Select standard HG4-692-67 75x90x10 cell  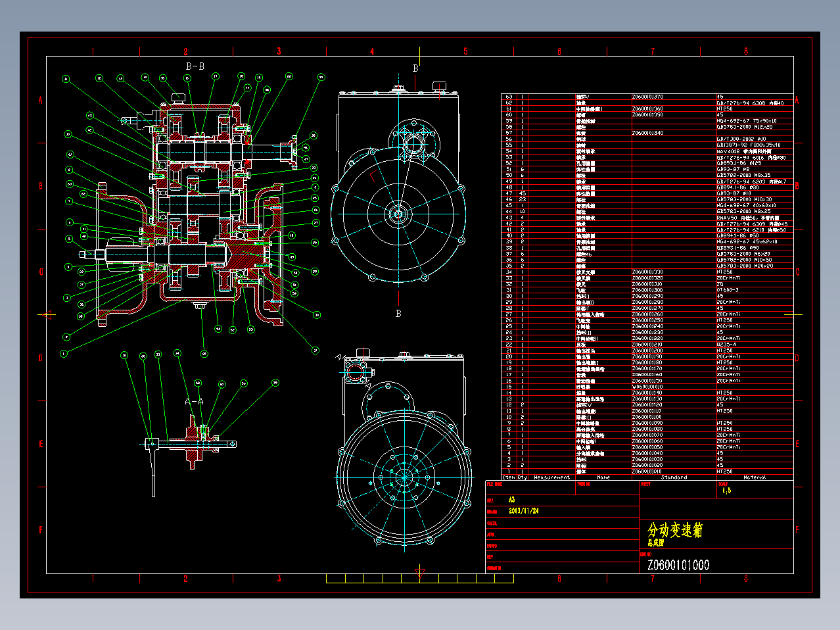747,121
